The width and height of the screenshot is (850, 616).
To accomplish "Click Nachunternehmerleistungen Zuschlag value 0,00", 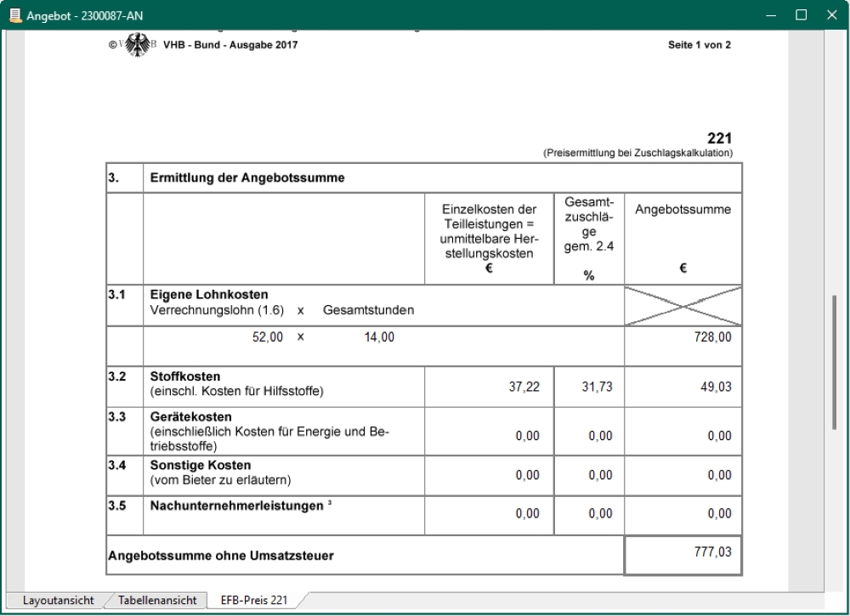I will 600,513.
